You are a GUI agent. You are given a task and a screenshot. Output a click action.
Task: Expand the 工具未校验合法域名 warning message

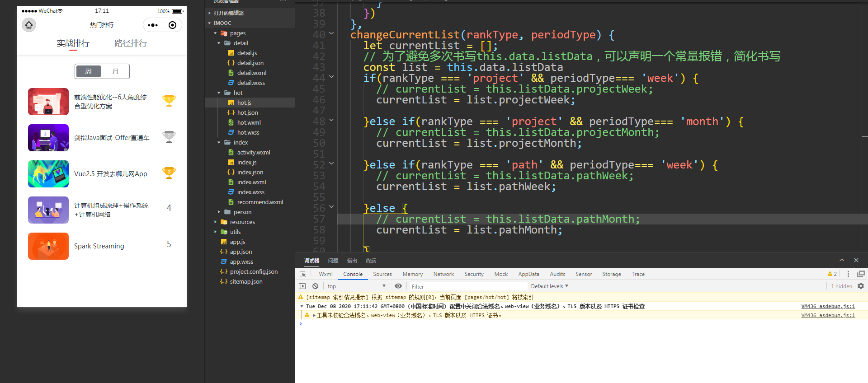[314, 315]
